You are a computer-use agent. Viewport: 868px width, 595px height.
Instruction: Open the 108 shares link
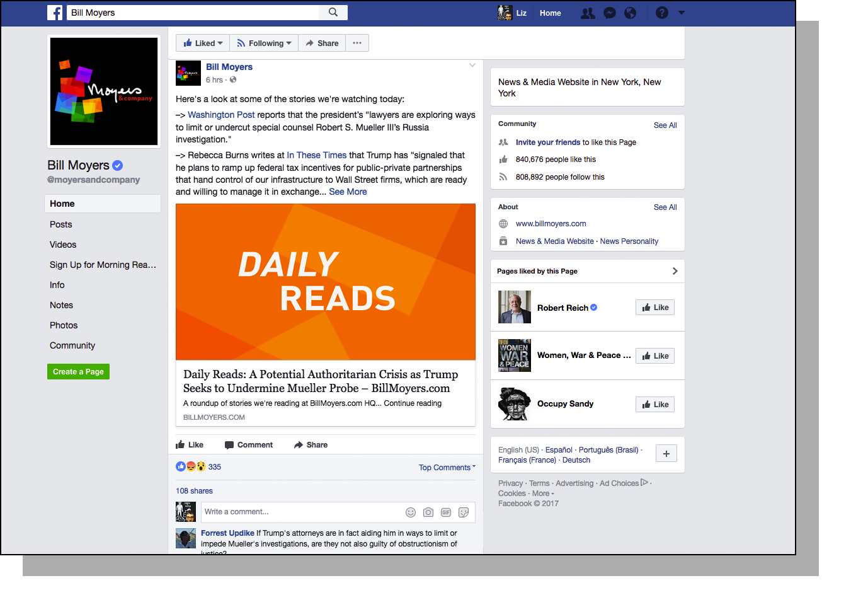coord(194,491)
